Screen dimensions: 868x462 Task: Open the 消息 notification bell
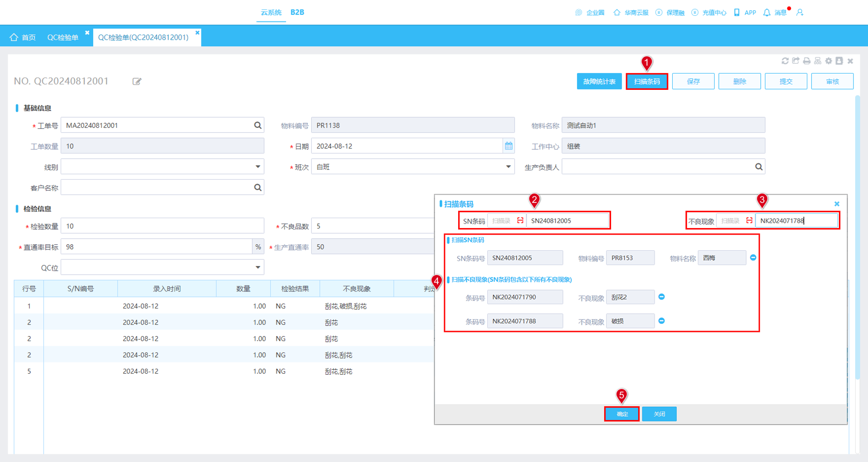coord(767,13)
